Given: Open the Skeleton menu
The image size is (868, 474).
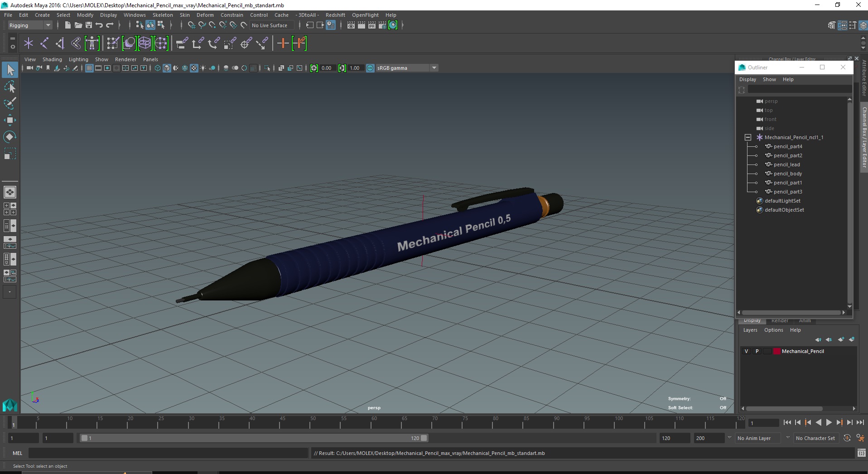Looking at the screenshot, I should point(163,15).
